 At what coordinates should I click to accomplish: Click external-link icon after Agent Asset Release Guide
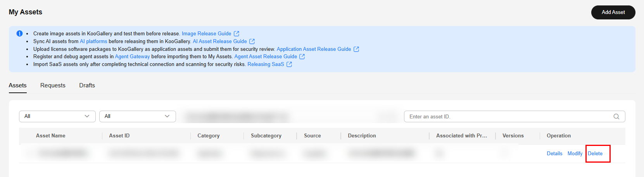pos(302,57)
